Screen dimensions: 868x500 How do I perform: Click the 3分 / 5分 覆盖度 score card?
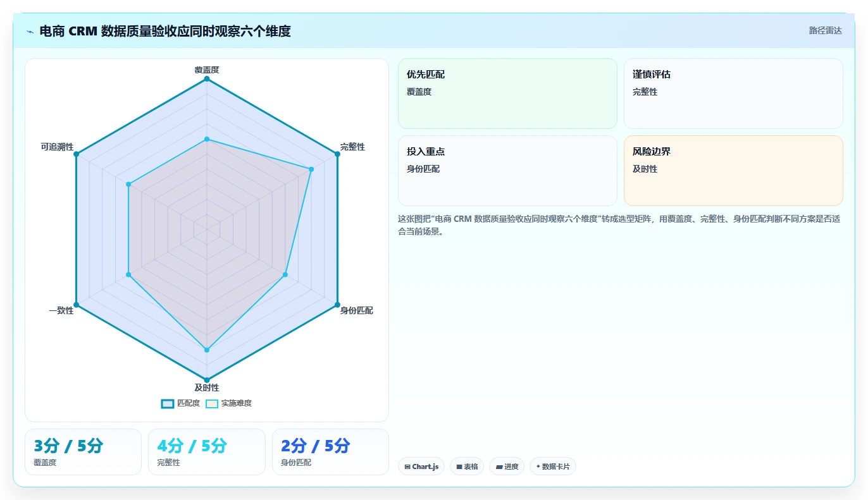[83, 452]
